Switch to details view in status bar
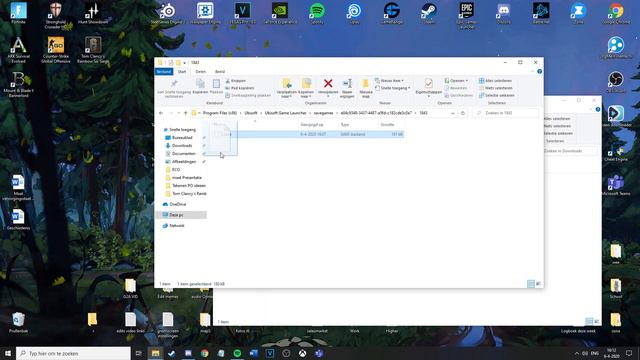 pos(531,284)
